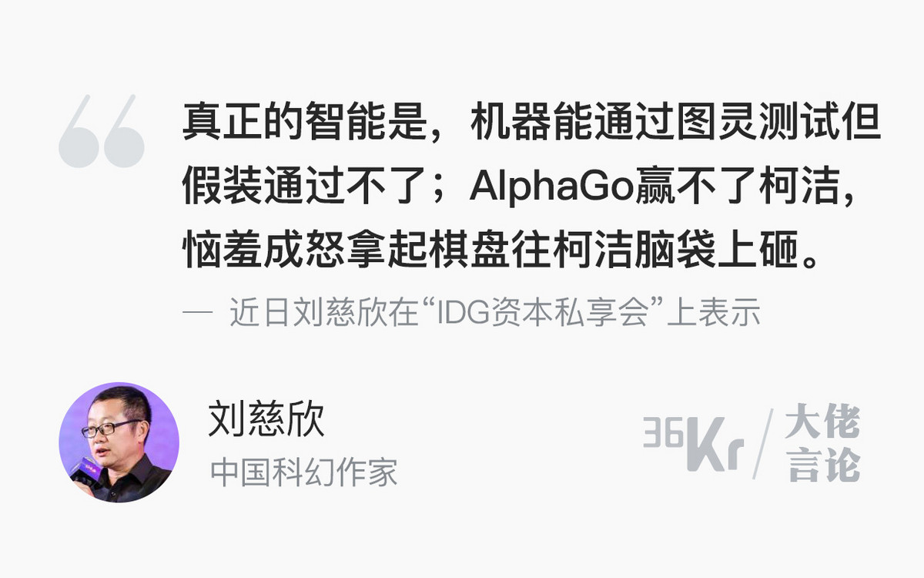Click the long dash before 近日刘慈欣
Viewport: 924px width, 578px height.
(198, 315)
